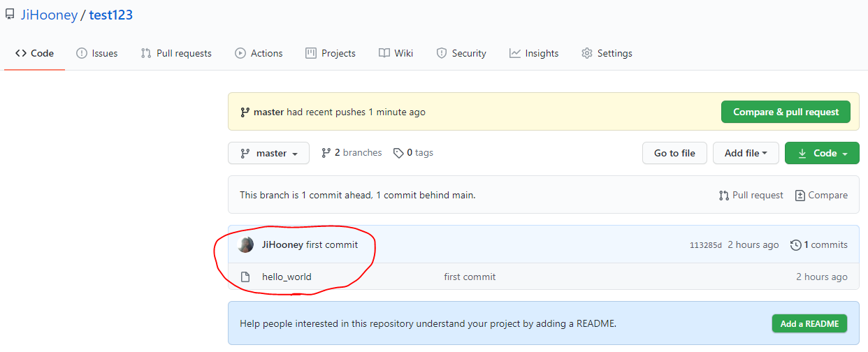Click the Security tab shield icon
Image resolution: width=868 pixels, height=352 pixels.
pyautogui.click(x=442, y=53)
